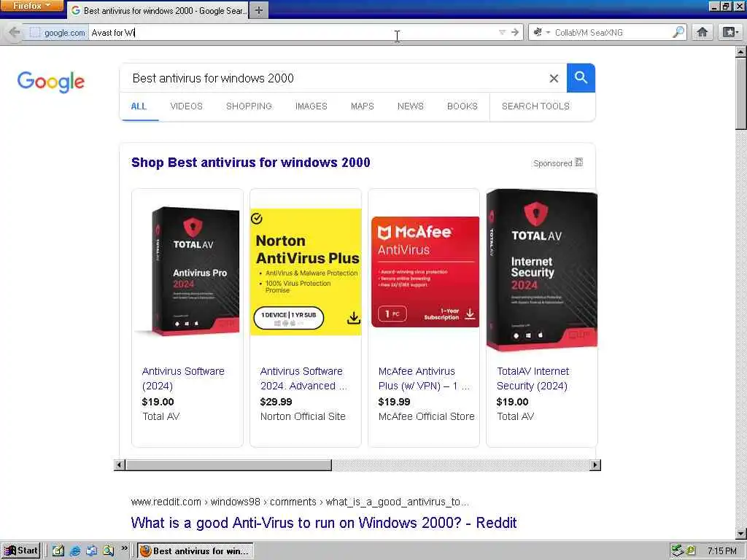Screen dimensions: 747x560
Task: Open McAfee Antivirus Plus (w/ VPN) link
Action: [x=424, y=378]
